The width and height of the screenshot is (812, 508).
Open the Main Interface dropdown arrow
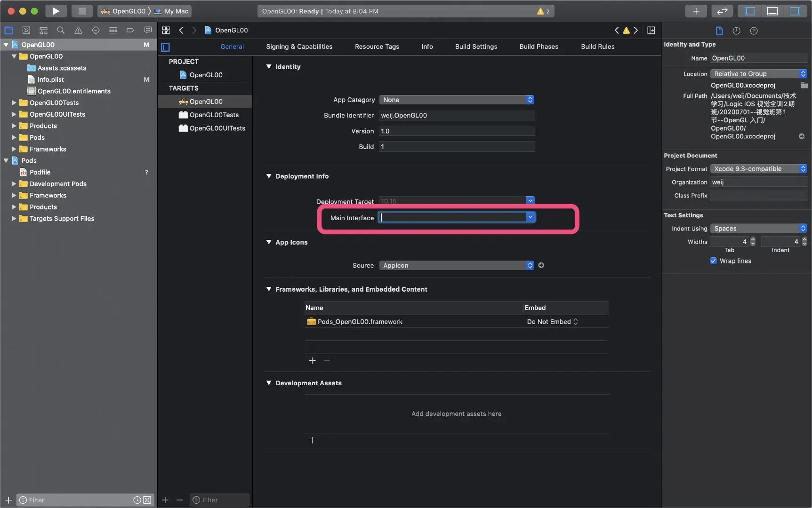pos(530,217)
